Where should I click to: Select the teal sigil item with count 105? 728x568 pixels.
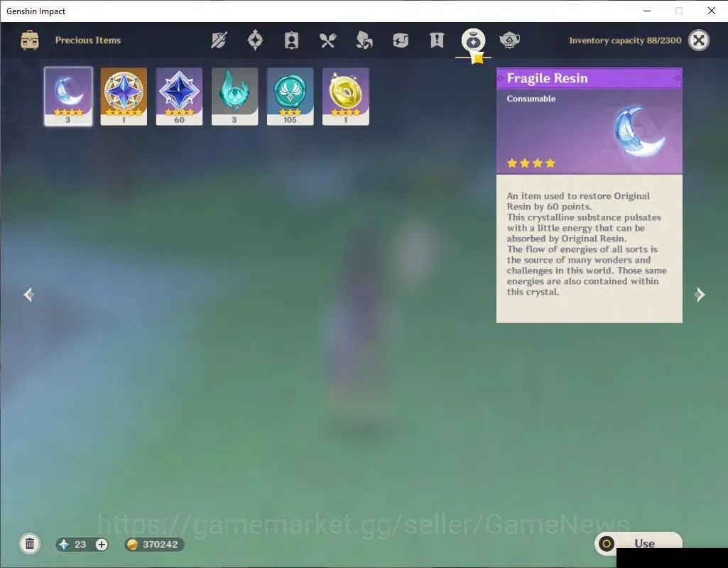[x=290, y=97]
